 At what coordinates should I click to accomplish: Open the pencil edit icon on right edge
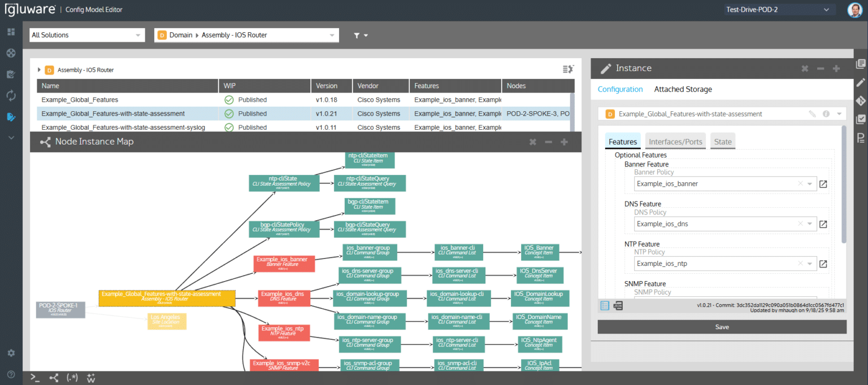click(861, 82)
